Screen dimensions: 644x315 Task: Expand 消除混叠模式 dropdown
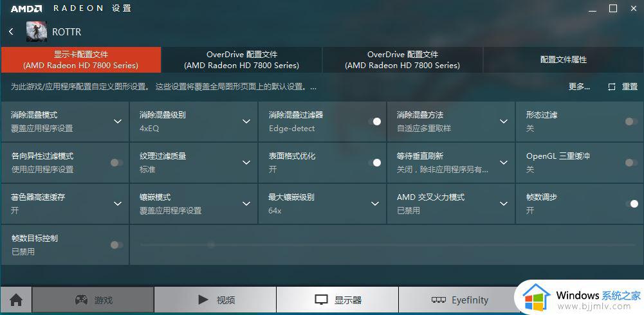(118, 122)
